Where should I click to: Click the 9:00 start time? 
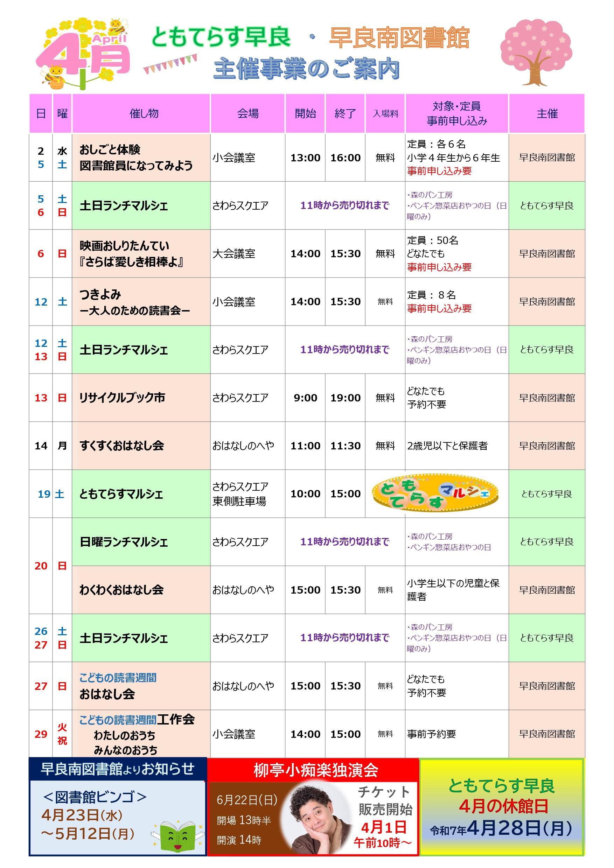pyautogui.click(x=306, y=398)
